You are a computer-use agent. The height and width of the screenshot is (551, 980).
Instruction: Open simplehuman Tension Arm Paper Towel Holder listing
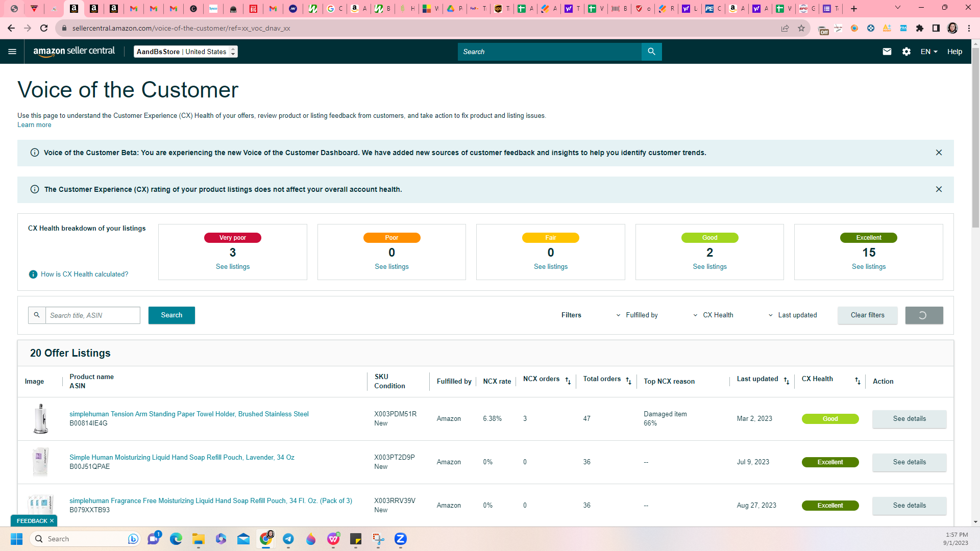(x=189, y=414)
